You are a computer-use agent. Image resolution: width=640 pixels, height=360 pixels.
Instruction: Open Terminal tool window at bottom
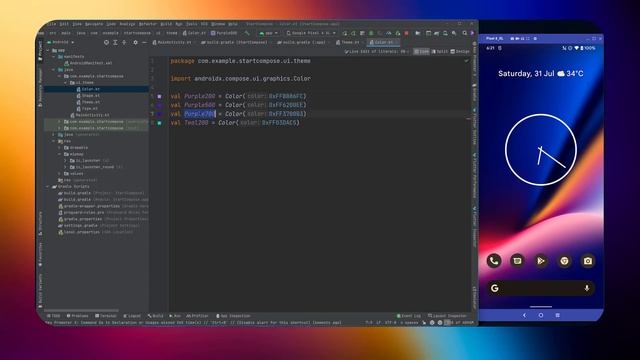pos(106,316)
